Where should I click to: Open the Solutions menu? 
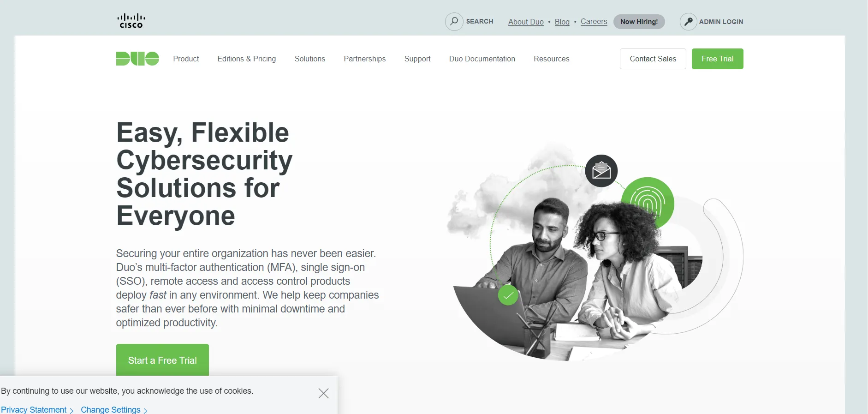[310, 59]
